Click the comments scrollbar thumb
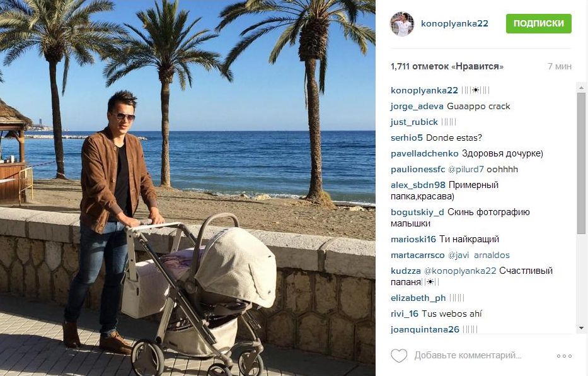 582,163
